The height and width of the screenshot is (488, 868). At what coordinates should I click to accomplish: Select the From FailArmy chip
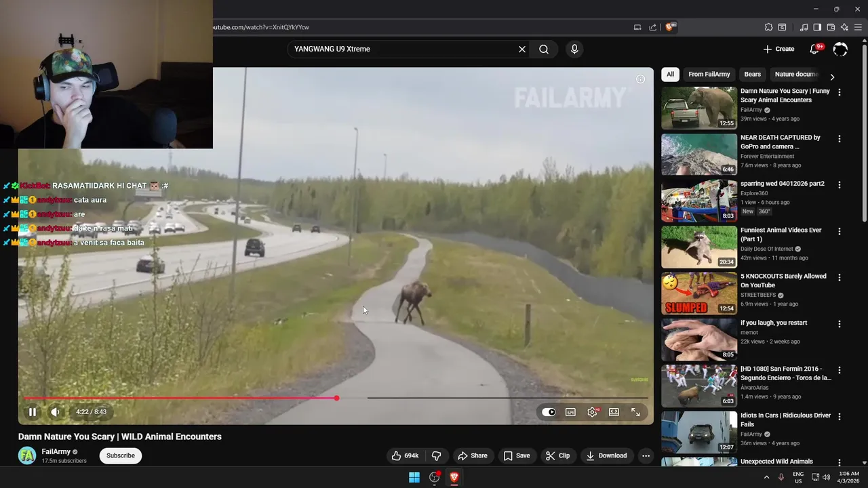pos(709,75)
